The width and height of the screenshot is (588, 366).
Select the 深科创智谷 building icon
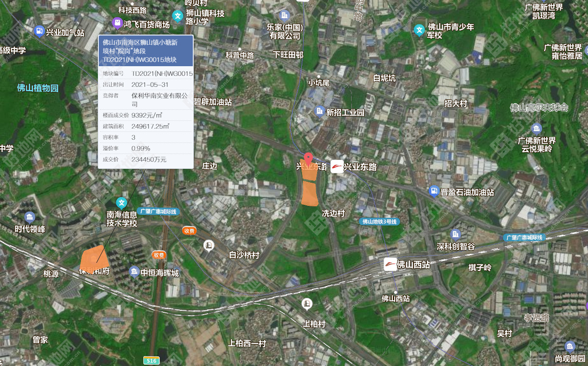click(x=456, y=234)
